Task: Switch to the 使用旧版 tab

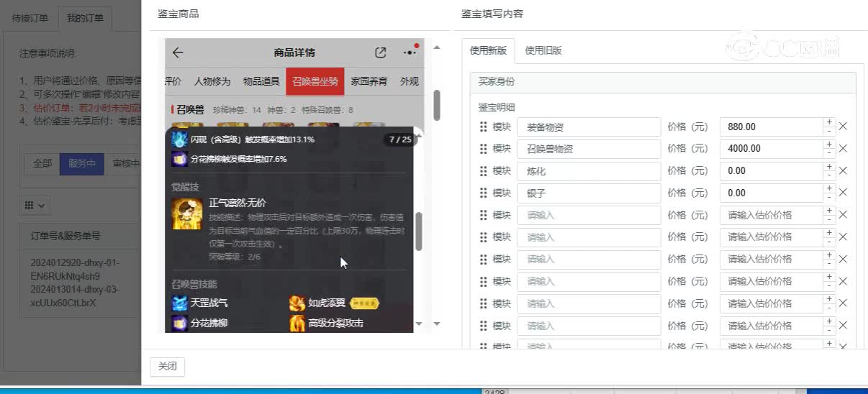Action: [543, 50]
